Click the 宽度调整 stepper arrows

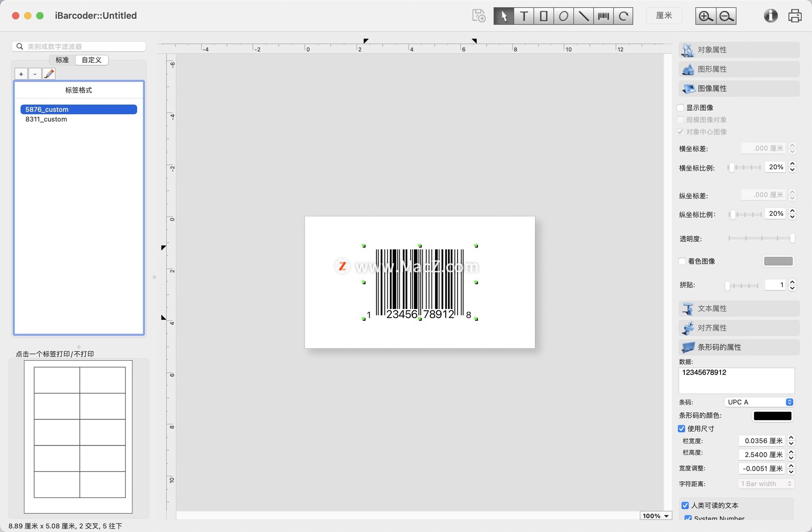(791, 469)
